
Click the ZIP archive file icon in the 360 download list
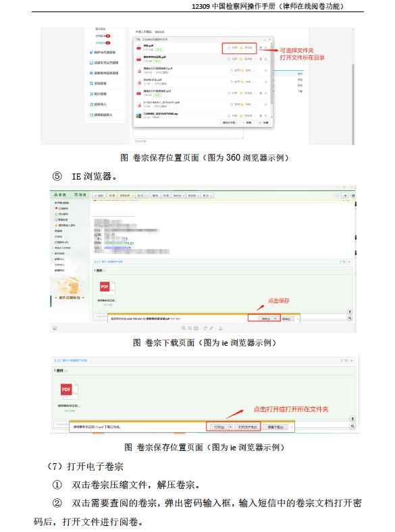click(x=138, y=115)
